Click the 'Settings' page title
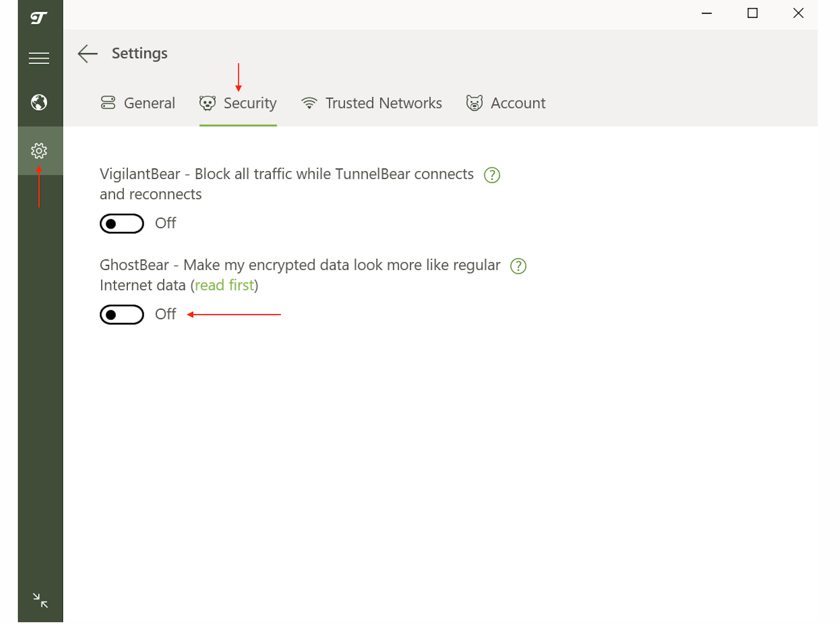The height and width of the screenshot is (624, 840). coord(140,54)
